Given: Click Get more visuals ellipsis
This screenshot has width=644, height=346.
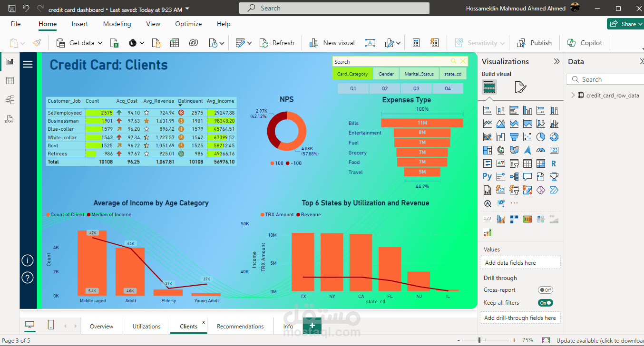Looking at the screenshot, I should click(514, 203).
